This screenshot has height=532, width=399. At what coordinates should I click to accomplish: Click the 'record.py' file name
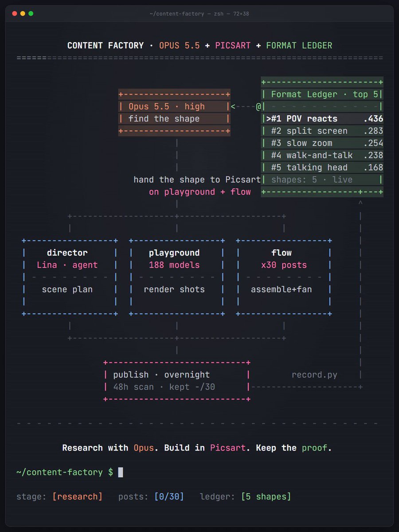[x=314, y=375]
